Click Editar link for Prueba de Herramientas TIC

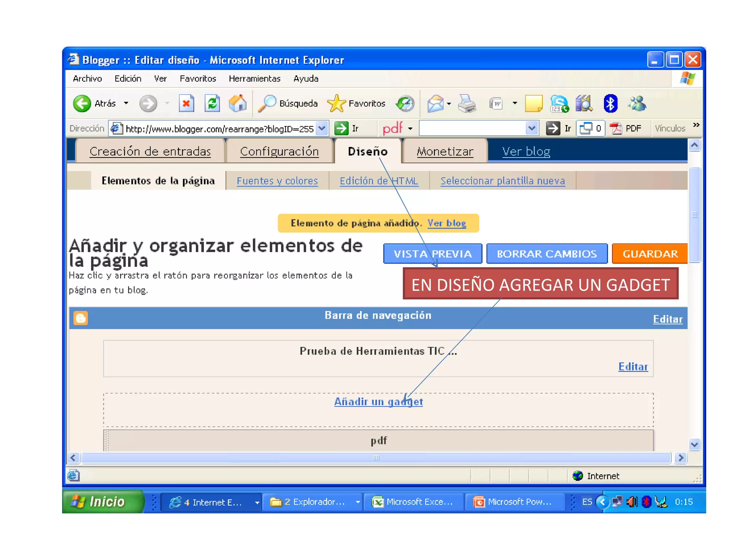633,367
